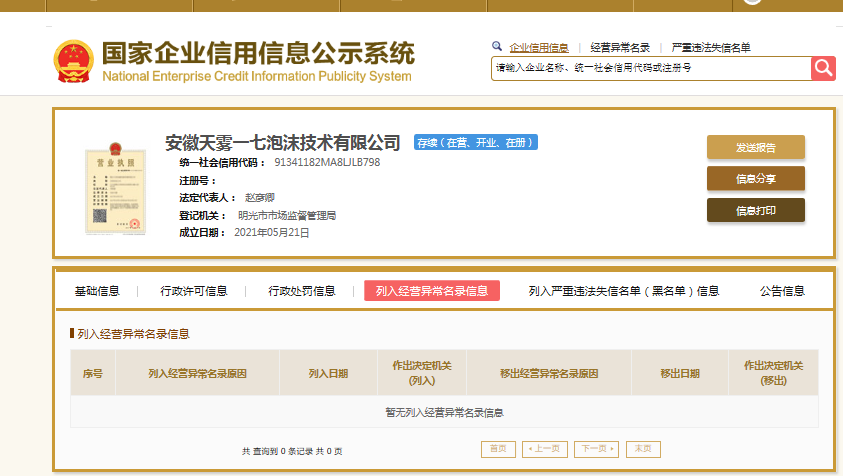Viewport: 843px width, 476px height.
Task: Click the 信息分享 button
Action: coord(756,179)
